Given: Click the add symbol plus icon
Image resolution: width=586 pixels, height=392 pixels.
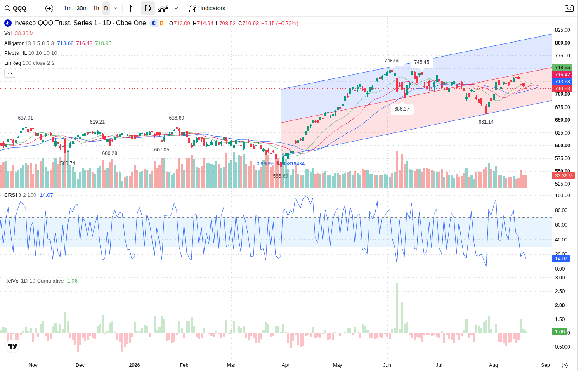Looking at the screenshot, I should pyautogui.click(x=49, y=8).
